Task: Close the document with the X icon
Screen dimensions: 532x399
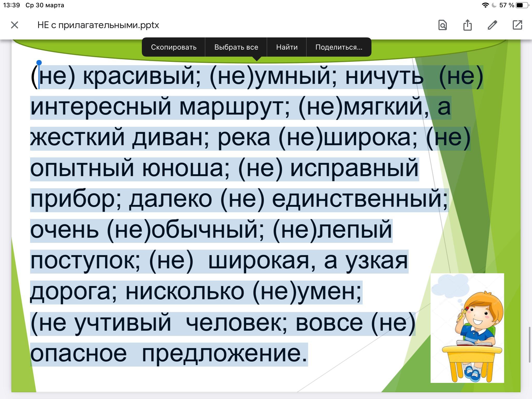Action: pyautogui.click(x=15, y=25)
